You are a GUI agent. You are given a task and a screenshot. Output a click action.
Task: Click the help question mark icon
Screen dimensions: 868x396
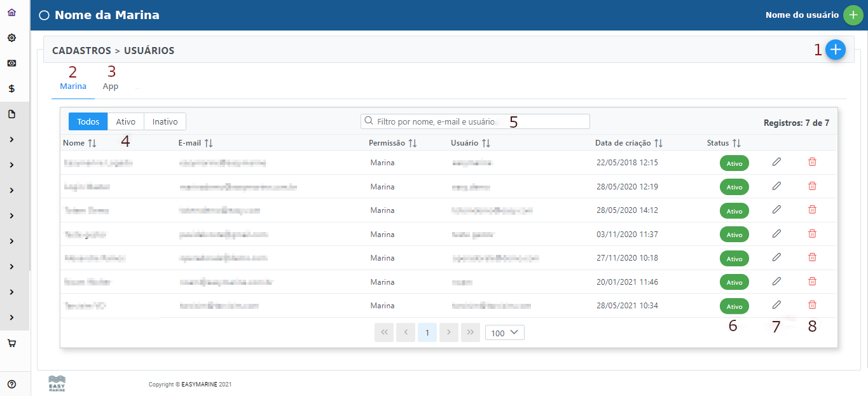[11, 384]
